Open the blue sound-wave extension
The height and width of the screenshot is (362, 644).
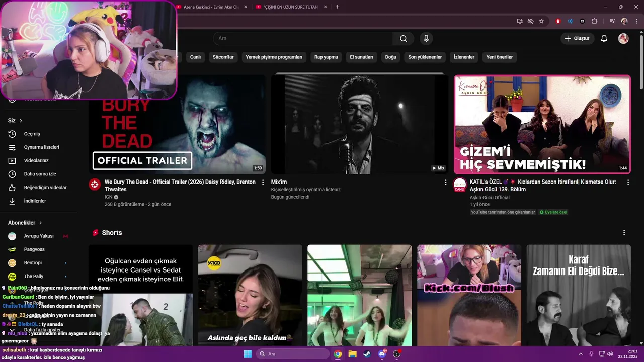(570, 21)
